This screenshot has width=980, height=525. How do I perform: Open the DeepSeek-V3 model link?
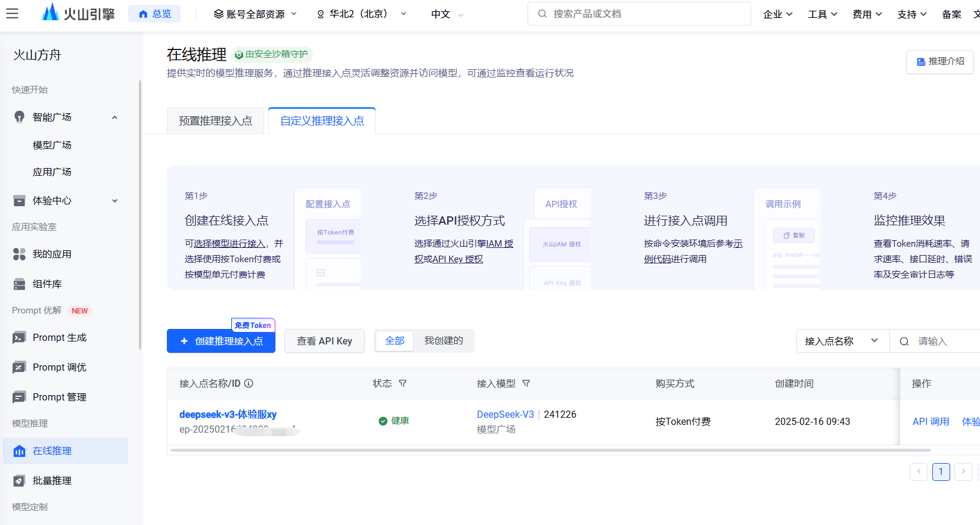(505, 414)
